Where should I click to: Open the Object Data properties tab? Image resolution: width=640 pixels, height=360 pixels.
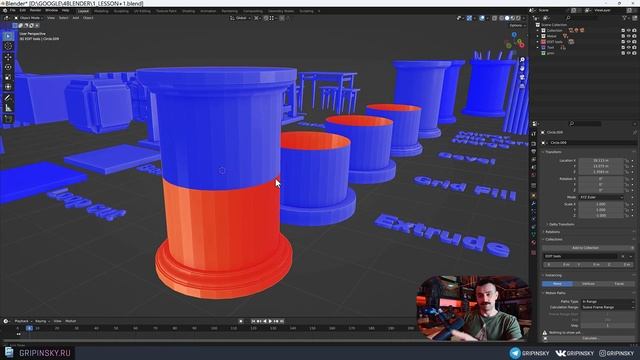533,234
